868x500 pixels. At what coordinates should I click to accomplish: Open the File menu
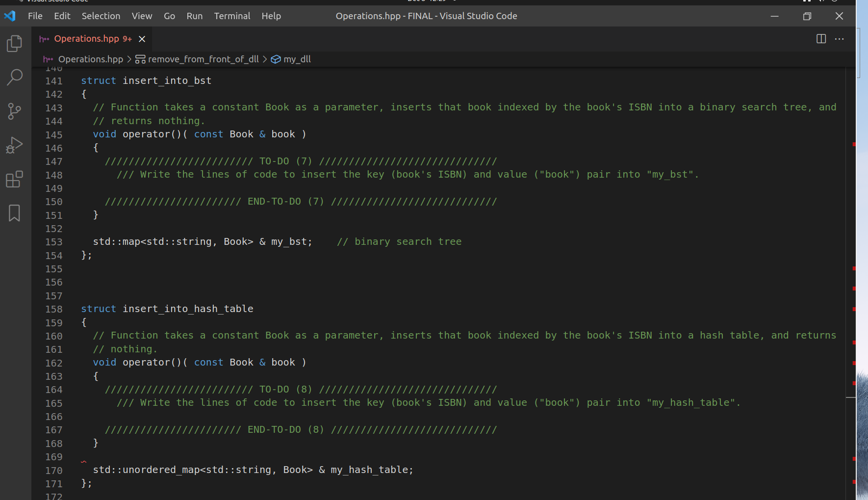tap(35, 16)
